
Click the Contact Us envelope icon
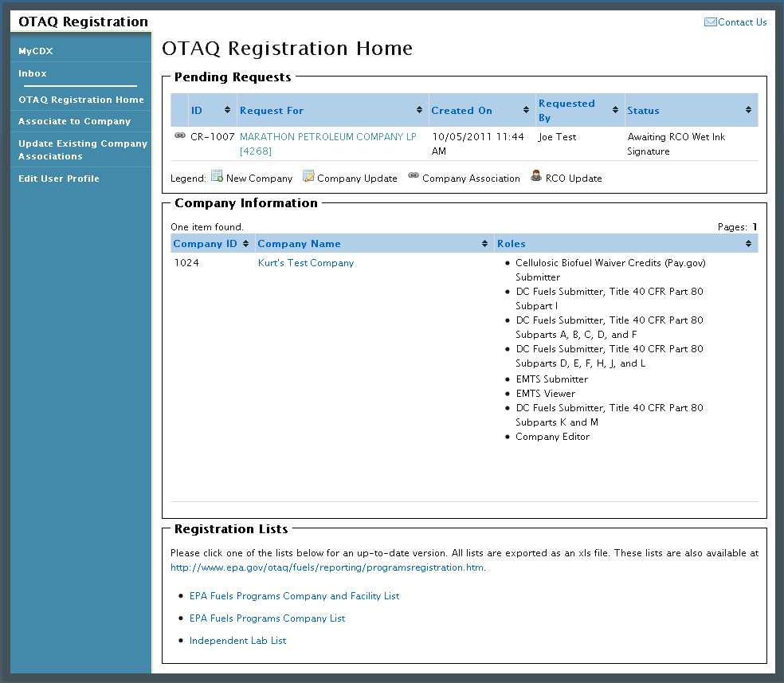[x=710, y=22]
